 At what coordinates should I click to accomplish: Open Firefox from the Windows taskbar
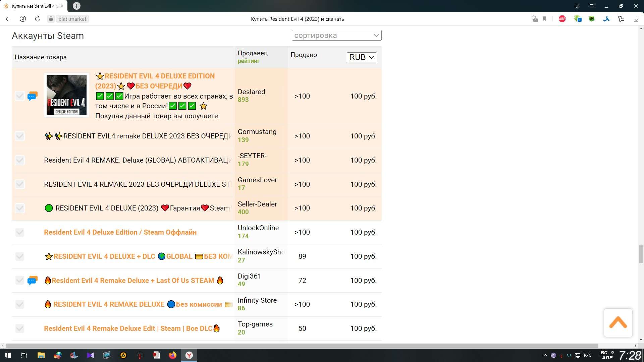click(173, 355)
